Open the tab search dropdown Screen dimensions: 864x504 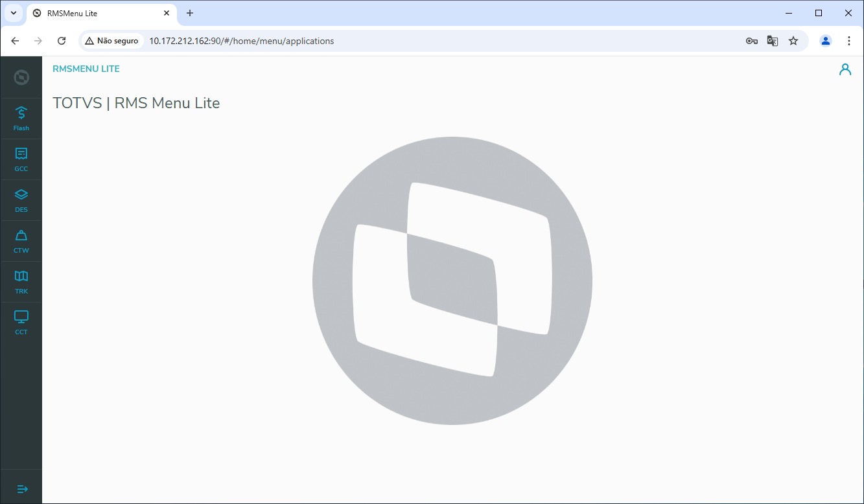click(14, 13)
